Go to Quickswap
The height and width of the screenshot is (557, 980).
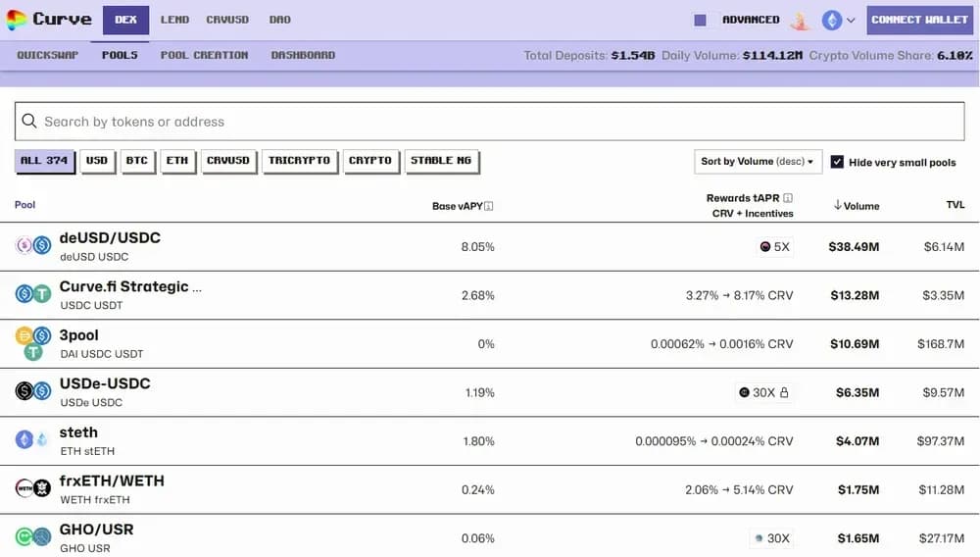click(47, 55)
